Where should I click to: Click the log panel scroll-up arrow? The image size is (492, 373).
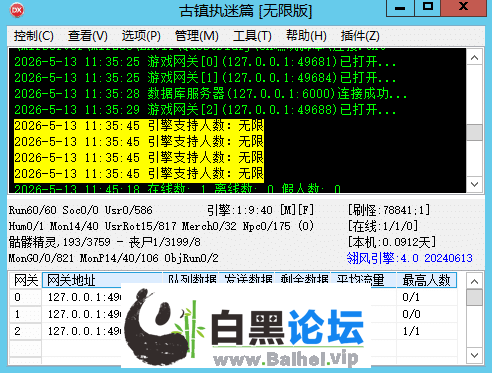click(475, 58)
